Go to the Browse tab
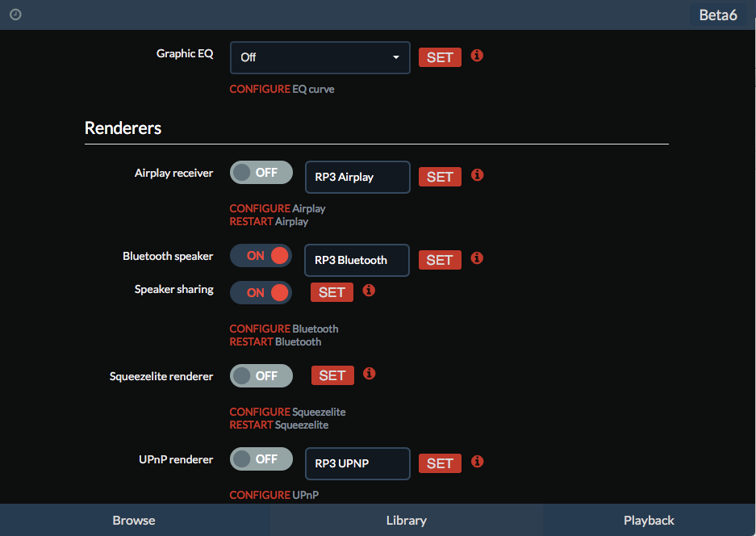This screenshot has width=756, height=536. pos(134,520)
